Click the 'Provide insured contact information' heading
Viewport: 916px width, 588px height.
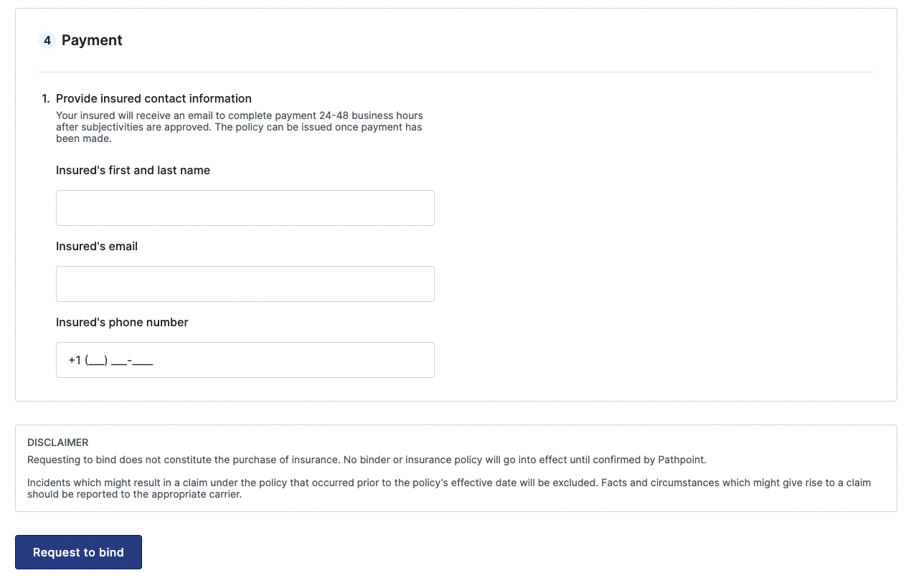point(154,98)
